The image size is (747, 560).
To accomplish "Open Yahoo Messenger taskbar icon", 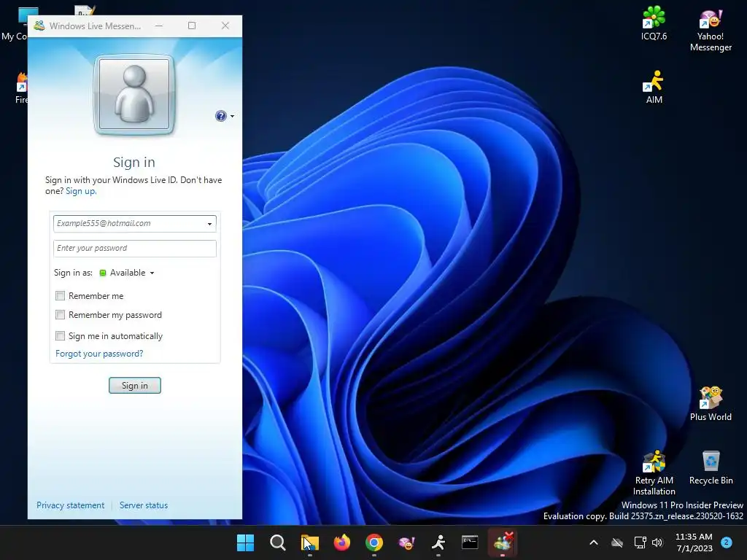I will (x=406, y=542).
